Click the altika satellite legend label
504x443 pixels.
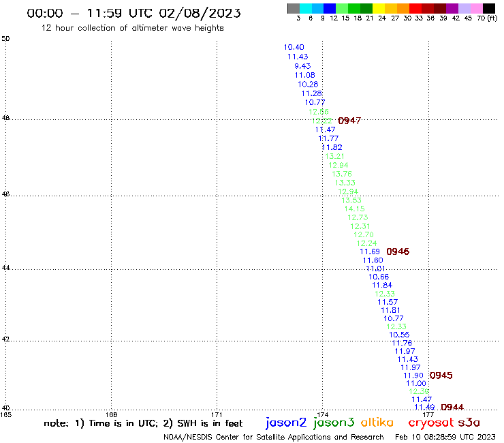click(377, 423)
